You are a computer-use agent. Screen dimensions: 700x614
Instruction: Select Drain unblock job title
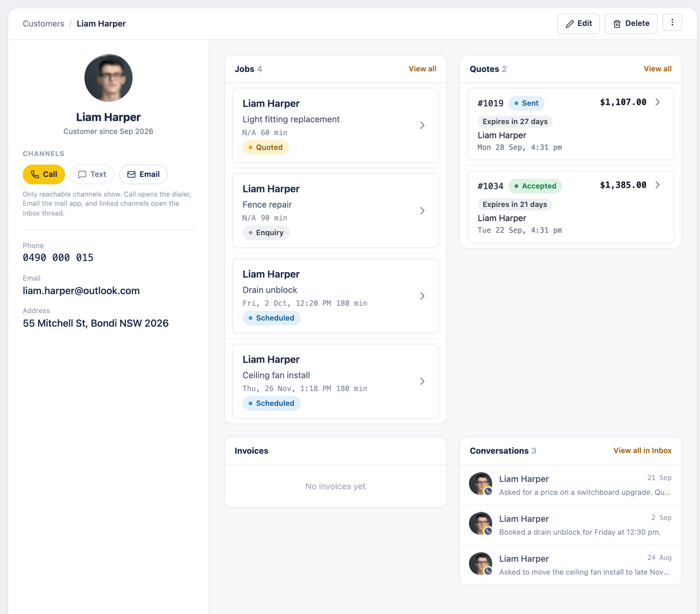(x=270, y=290)
